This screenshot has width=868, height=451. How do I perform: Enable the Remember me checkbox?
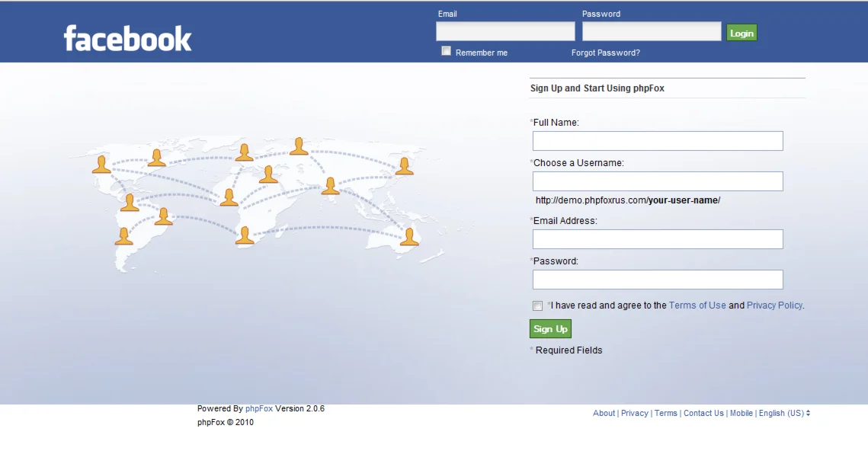[x=446, y=52]
